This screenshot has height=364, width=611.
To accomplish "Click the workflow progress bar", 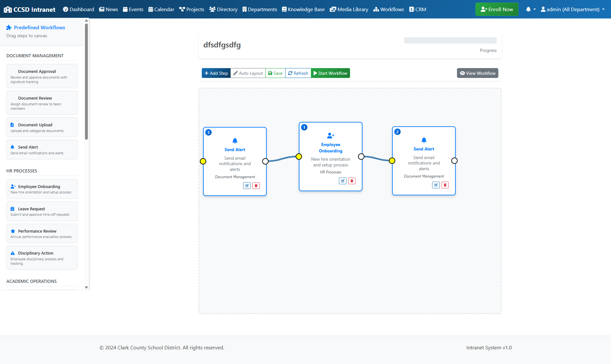I will pos(450,40).
